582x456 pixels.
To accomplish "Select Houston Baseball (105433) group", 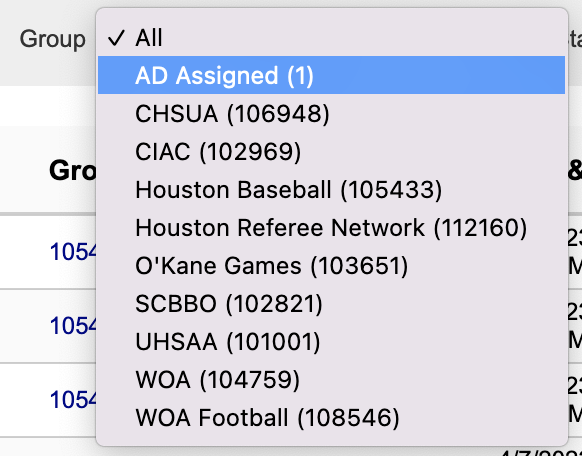I will [x=331, y=190].
